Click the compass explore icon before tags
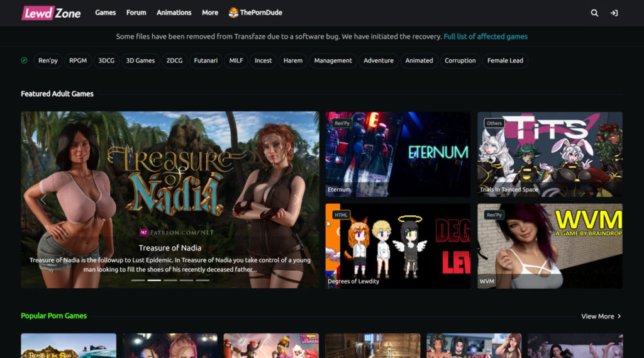This screenshot has height=358, width=644. pos(25,60)
